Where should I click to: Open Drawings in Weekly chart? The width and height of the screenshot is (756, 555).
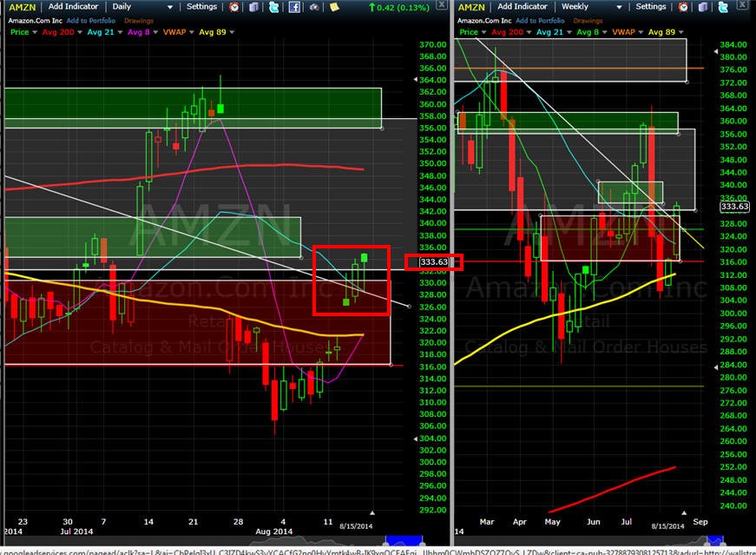588,21
